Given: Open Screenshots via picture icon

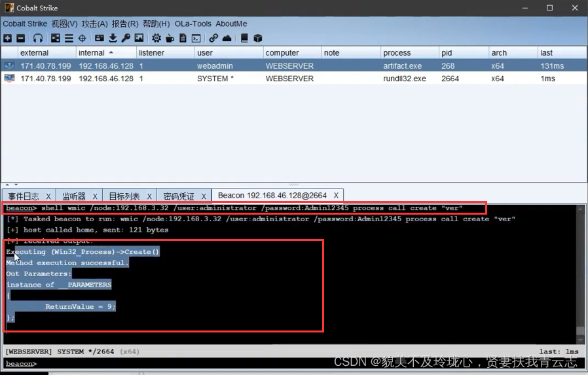Looking at the screenshot, I should [x=139, y=38].
